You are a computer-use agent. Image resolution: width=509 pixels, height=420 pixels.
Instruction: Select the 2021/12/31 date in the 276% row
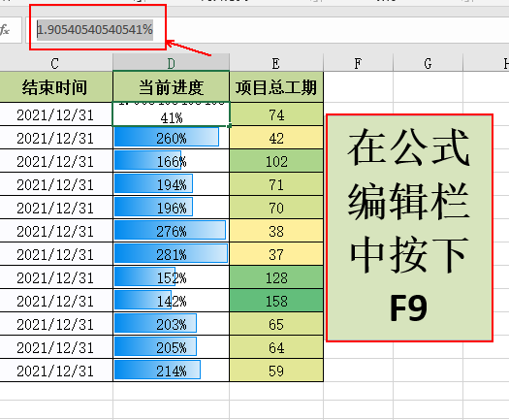pos(55,231)
